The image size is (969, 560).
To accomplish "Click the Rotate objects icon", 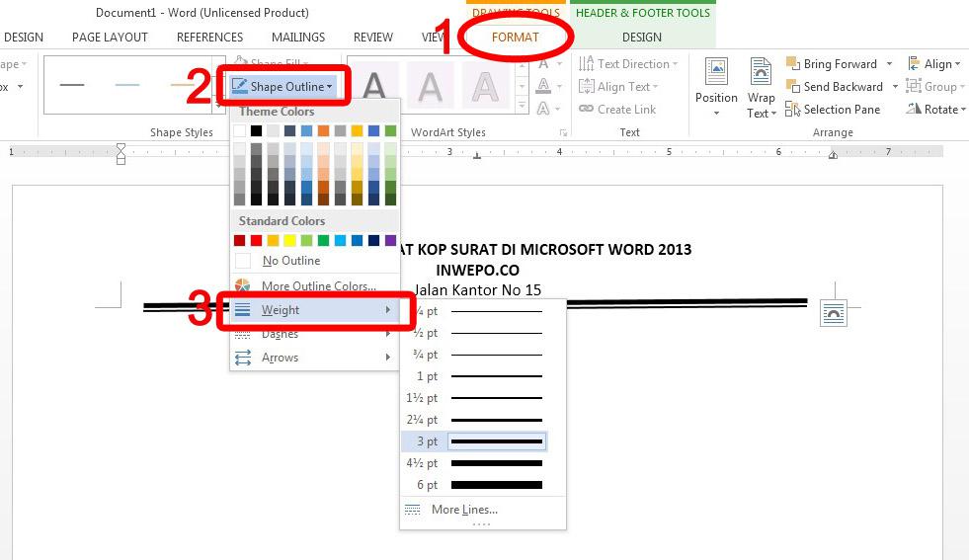I will 914,109.
